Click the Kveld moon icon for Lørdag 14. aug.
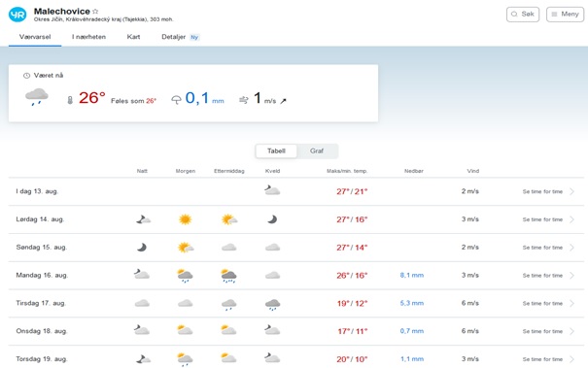Viewport: 588px width, 368px height. click(x=272, y=219)
